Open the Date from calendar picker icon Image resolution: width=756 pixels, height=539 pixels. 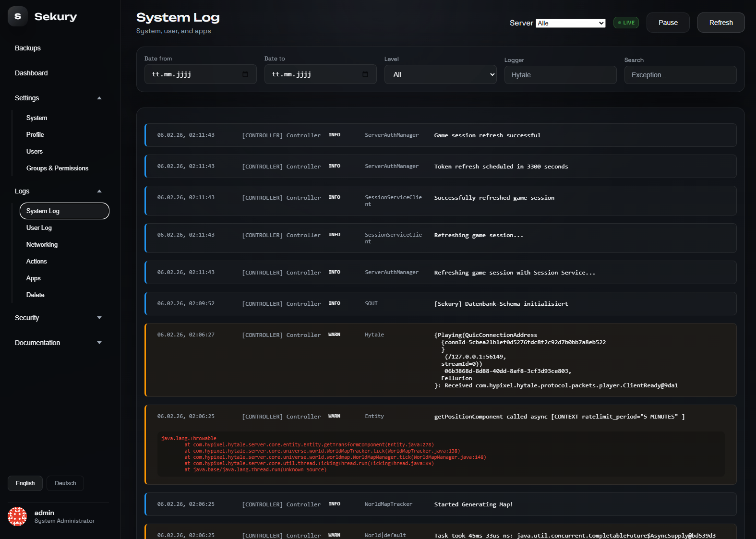(245, 74)
